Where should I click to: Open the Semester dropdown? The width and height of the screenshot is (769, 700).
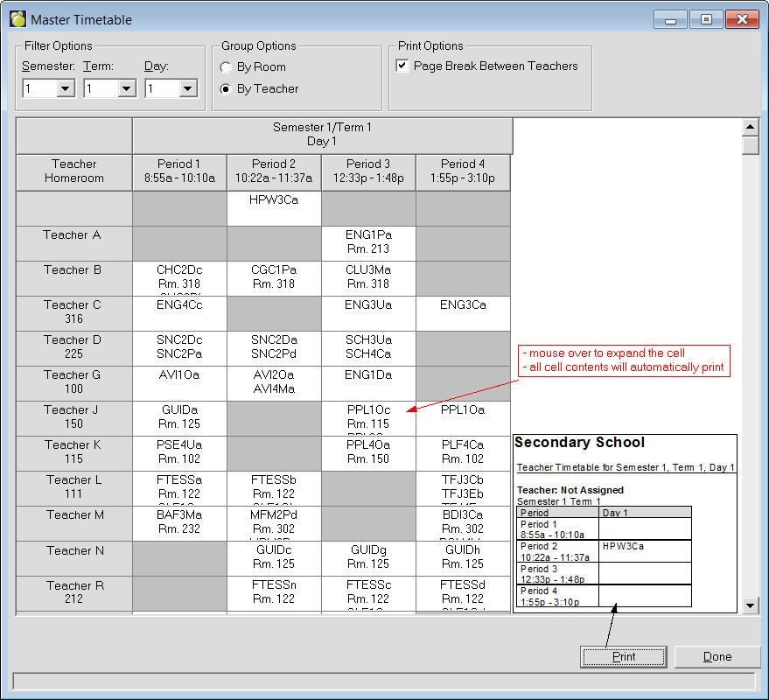(65, 88)
